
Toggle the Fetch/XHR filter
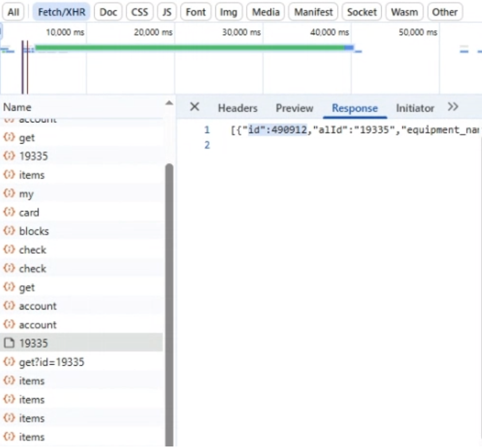click(61, 12)
